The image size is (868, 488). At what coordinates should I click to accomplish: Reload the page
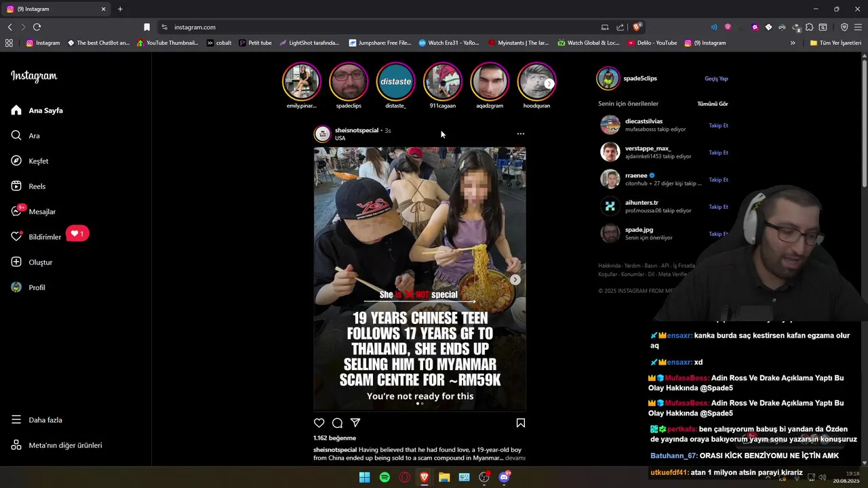(37, 27)
